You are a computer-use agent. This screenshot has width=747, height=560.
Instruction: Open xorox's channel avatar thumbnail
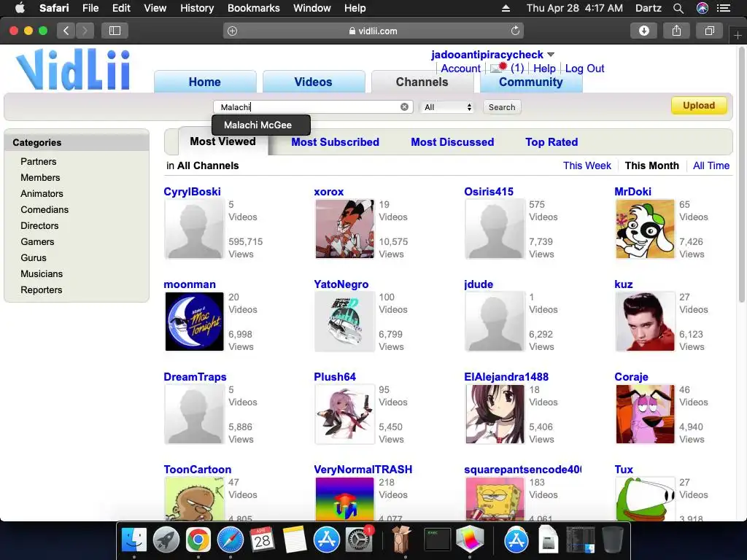344,229
